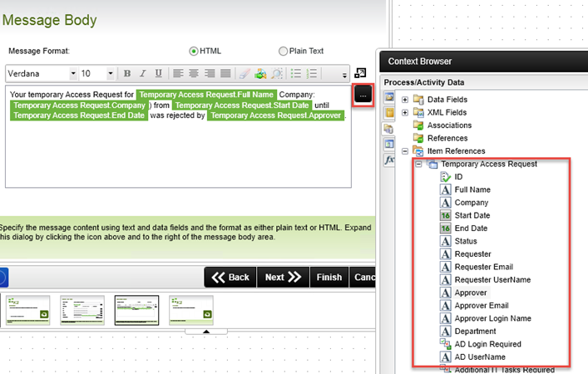
Task: Select the HTML message format
Action: point(194,51)
